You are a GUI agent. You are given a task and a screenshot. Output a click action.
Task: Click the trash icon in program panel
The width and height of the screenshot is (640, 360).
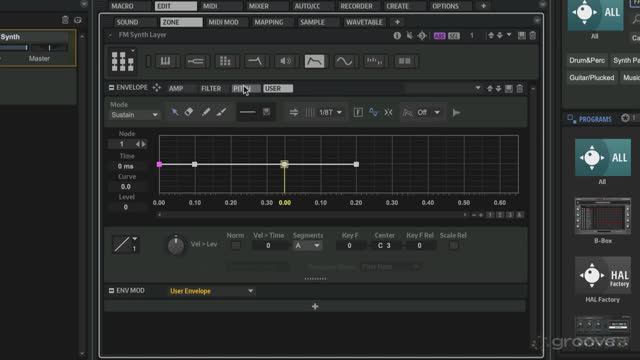(65, 20)
